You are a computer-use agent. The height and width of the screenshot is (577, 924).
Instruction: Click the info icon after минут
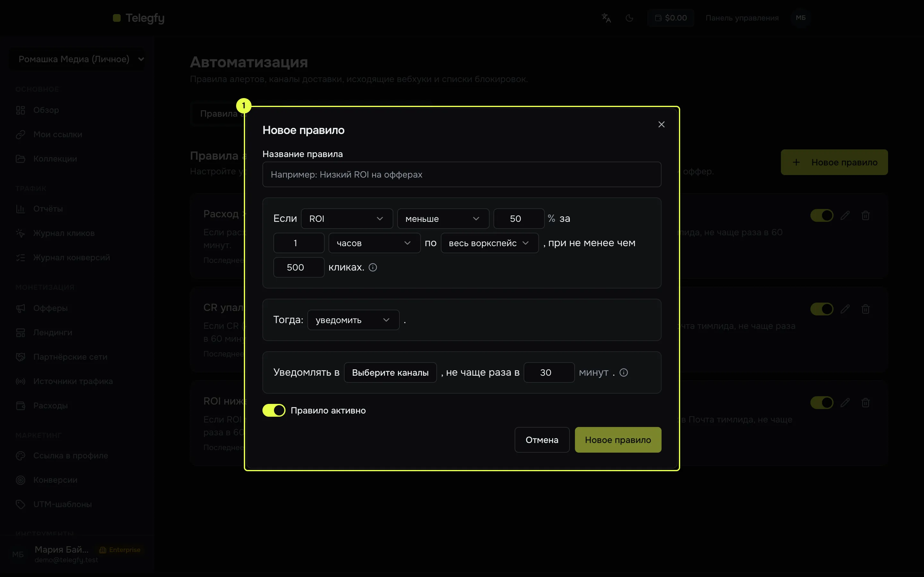[x=623, y=372]
